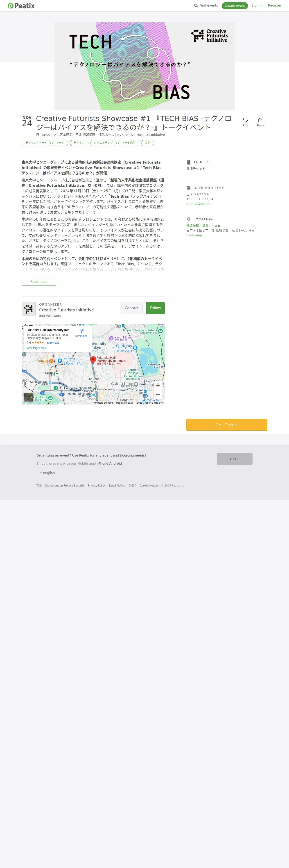Open map Keyboard shortcuts
Screen dimensions: 289x868
tap(104, 403)
